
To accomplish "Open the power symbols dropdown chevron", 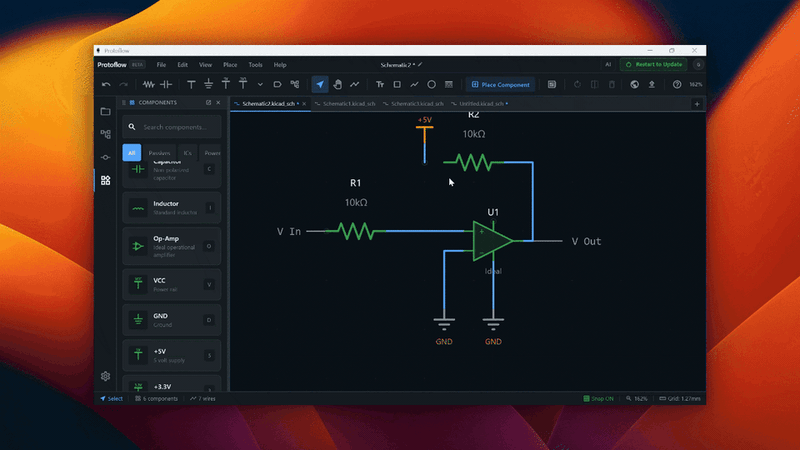I will 260,85.
